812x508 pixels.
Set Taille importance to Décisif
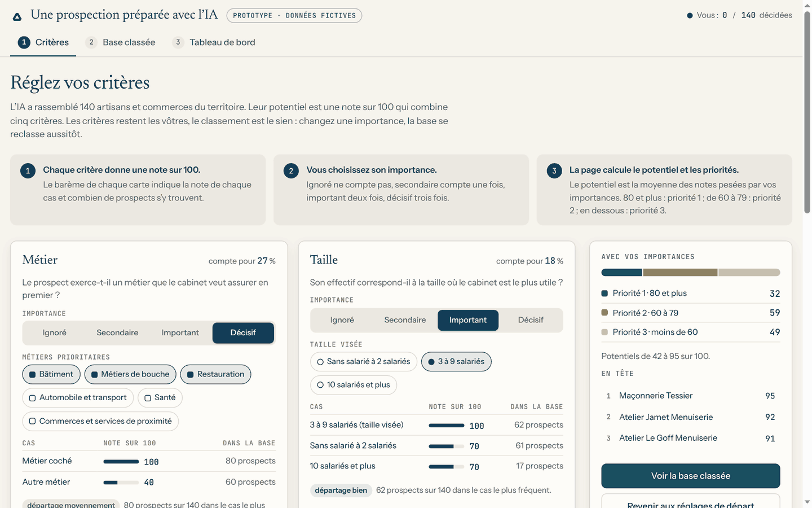531,320
